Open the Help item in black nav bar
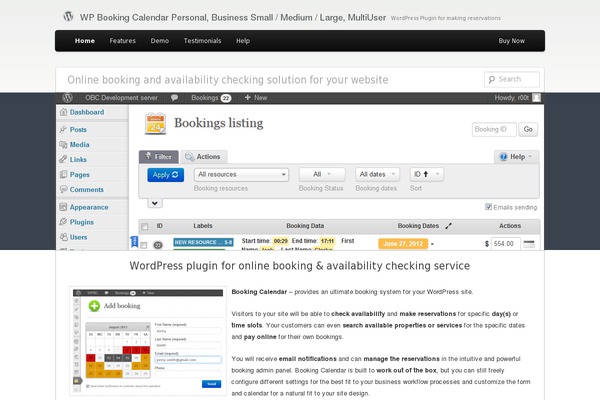The height and width of the screenshot is (400, 600). pyautogui.click(x=243, y=41)
